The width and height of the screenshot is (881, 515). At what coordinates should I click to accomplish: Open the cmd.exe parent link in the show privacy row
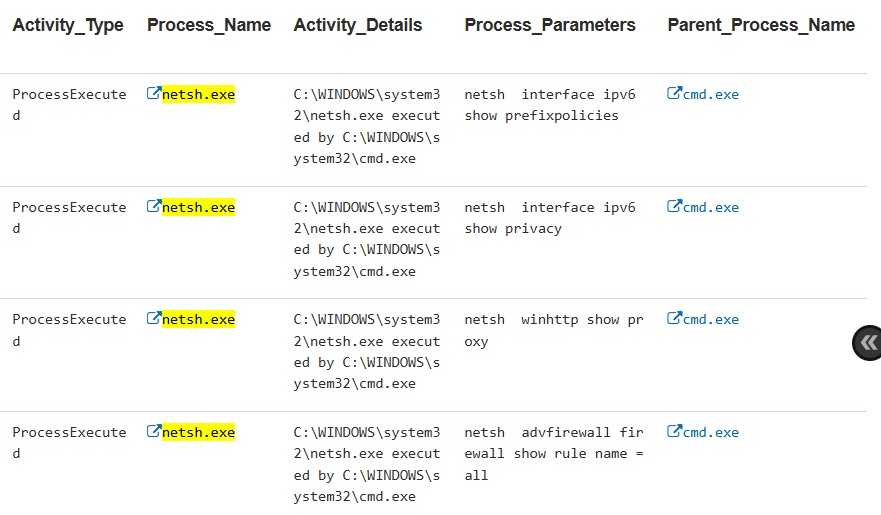point(710,208)
